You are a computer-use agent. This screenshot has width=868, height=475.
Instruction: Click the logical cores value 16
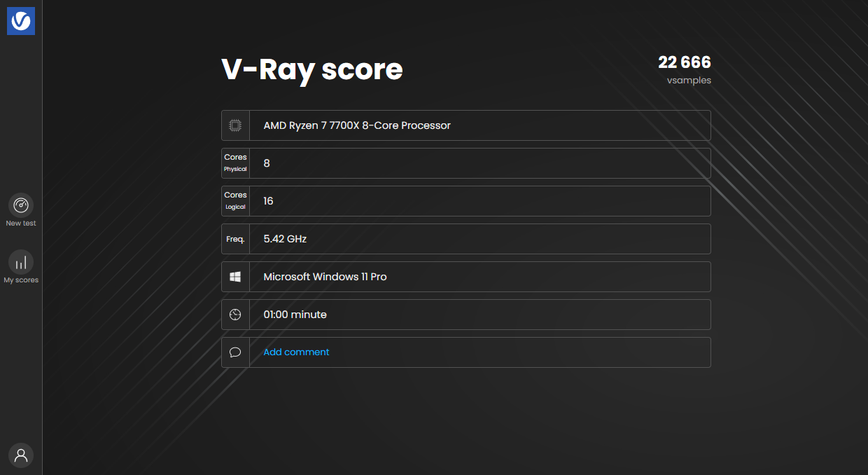(x=268, y=201)
